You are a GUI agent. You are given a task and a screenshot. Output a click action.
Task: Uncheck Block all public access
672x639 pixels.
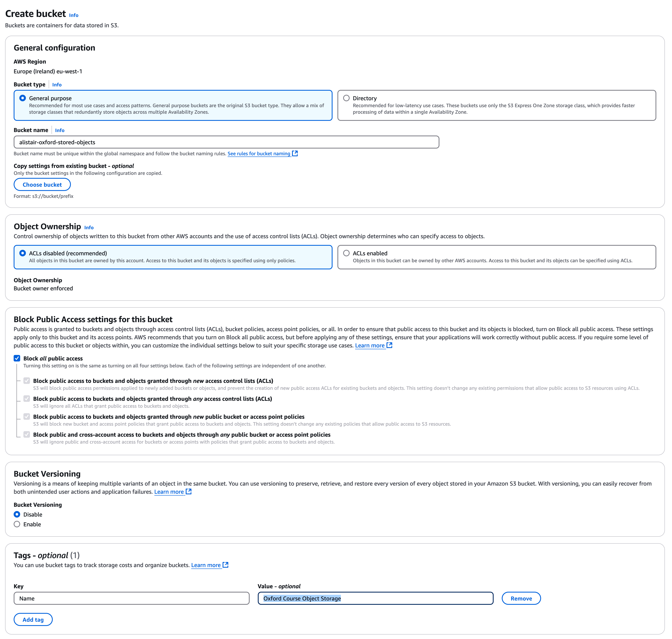pyautogui.click(x=17, y=358)
